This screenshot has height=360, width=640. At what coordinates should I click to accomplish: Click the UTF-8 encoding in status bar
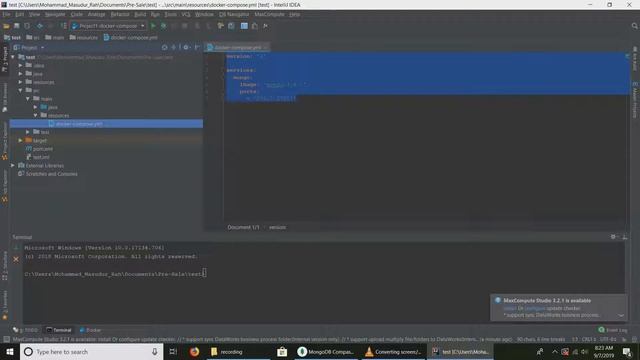click(608, 339)
